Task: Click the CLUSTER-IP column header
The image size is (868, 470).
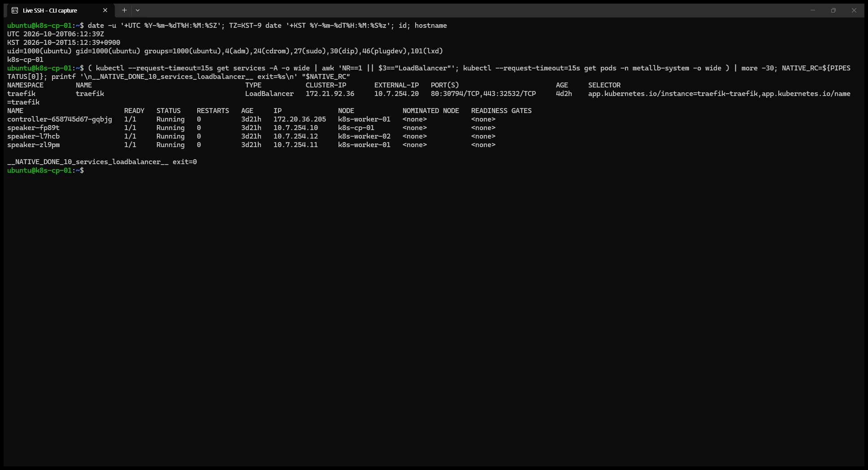Action: 326,85
